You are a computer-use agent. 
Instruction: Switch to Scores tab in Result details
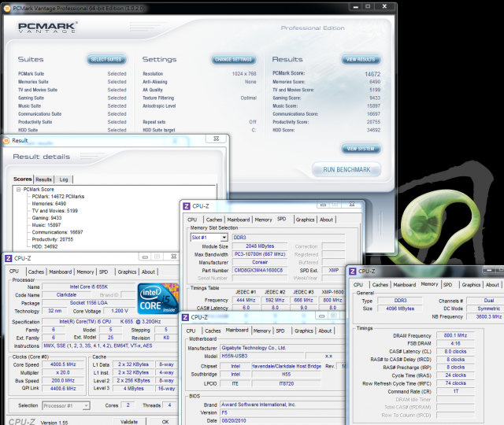coord(23,179)
